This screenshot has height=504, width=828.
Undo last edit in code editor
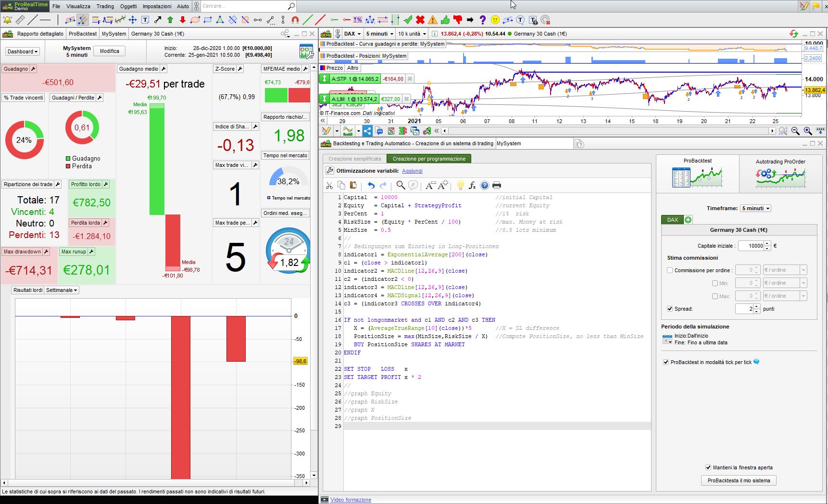point(371,186)
